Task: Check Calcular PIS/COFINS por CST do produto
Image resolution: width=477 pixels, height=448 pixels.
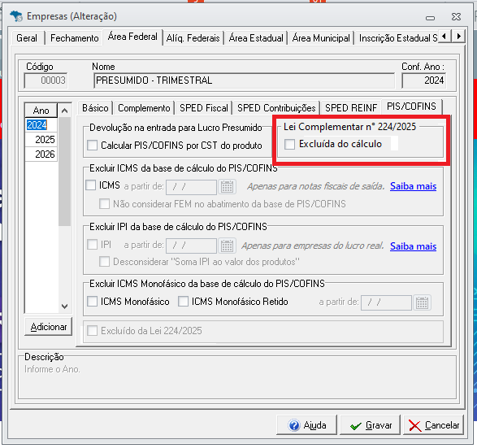Action: tap(92, 146)
